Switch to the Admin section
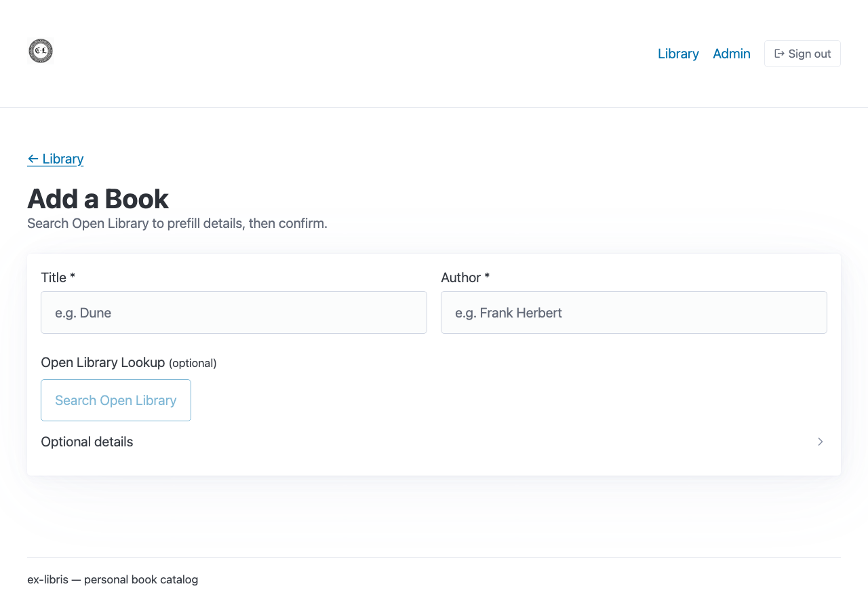This screenshot has width=868, height=616. pos(731,53)
